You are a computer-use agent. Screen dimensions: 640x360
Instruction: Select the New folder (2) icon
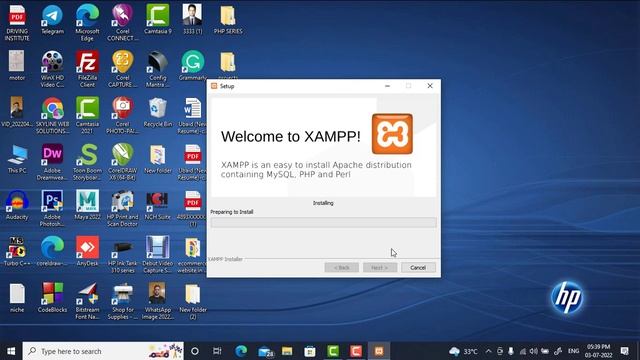tap(193, 302)
